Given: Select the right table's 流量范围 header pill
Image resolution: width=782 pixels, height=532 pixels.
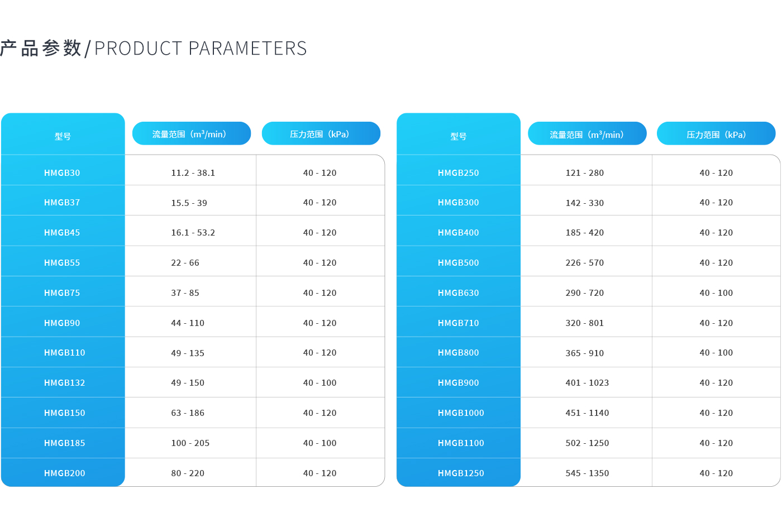Looking at the screenshot, I should [587, 133].
